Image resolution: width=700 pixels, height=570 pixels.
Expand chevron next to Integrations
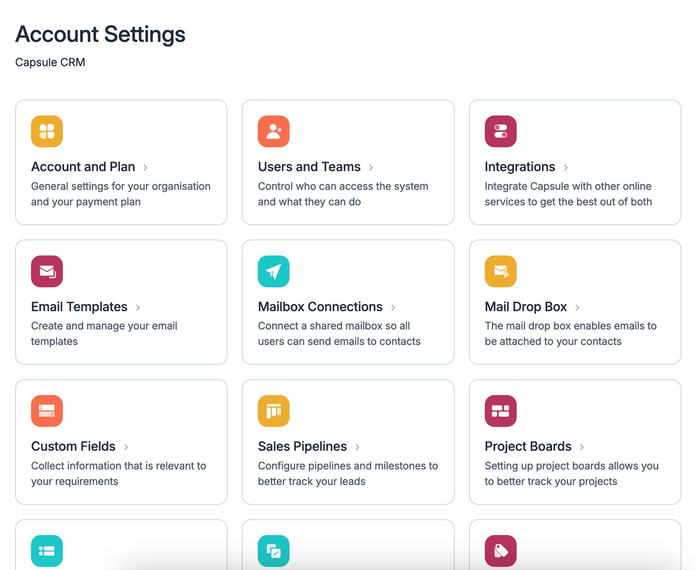[x=566, y=167]
